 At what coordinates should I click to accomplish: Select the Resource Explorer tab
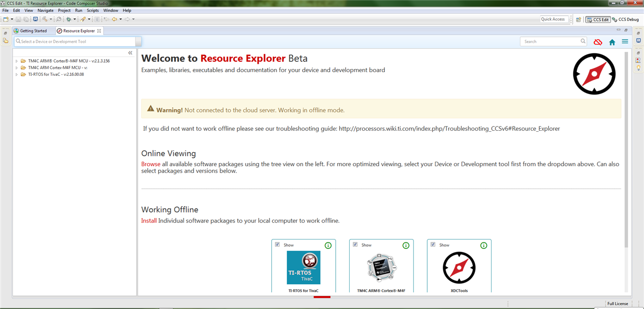(x=79, y=31)
